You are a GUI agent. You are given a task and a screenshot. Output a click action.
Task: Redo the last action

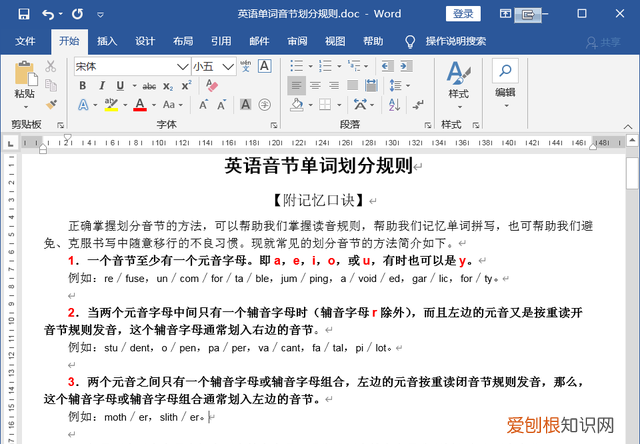tap(78, 14)
